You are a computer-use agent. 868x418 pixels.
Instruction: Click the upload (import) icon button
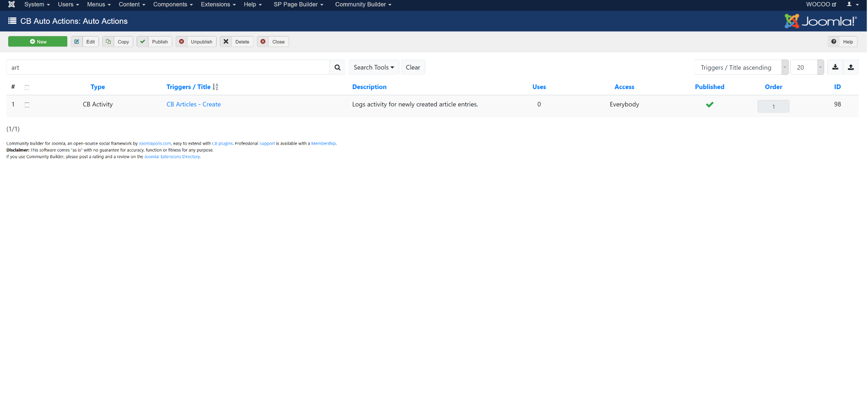tap(851, 67)
